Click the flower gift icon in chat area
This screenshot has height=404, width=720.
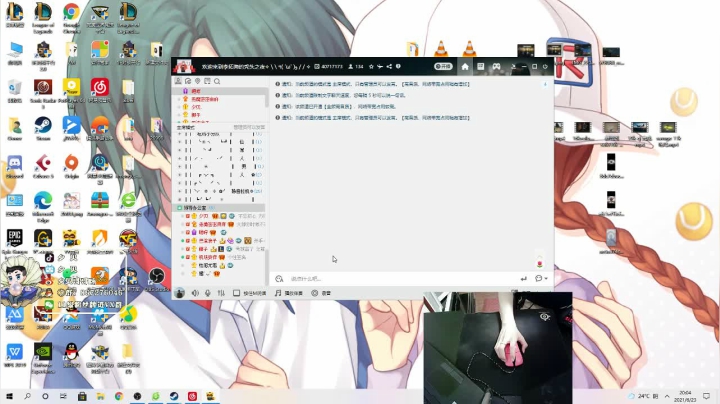coord(540,262)
